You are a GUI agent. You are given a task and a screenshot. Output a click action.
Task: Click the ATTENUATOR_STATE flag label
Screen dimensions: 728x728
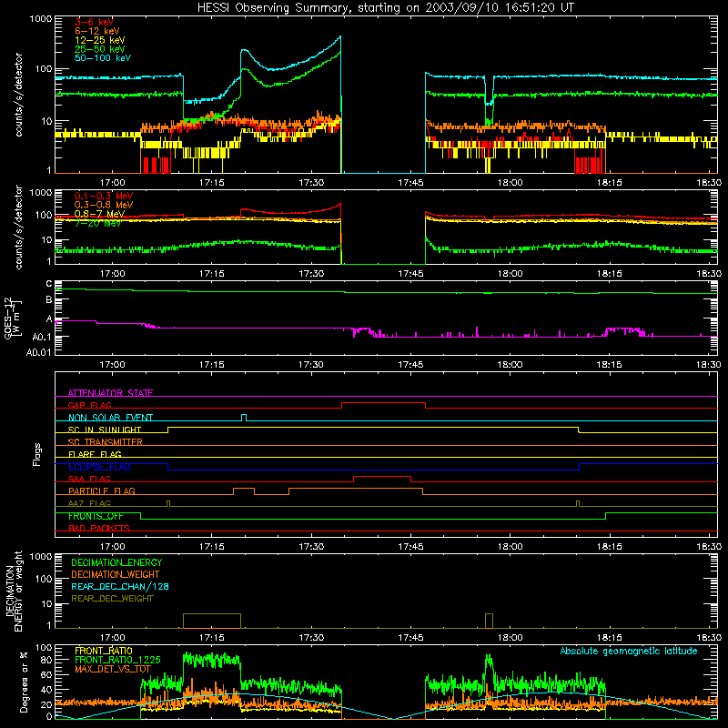click(x=110, y=393)
